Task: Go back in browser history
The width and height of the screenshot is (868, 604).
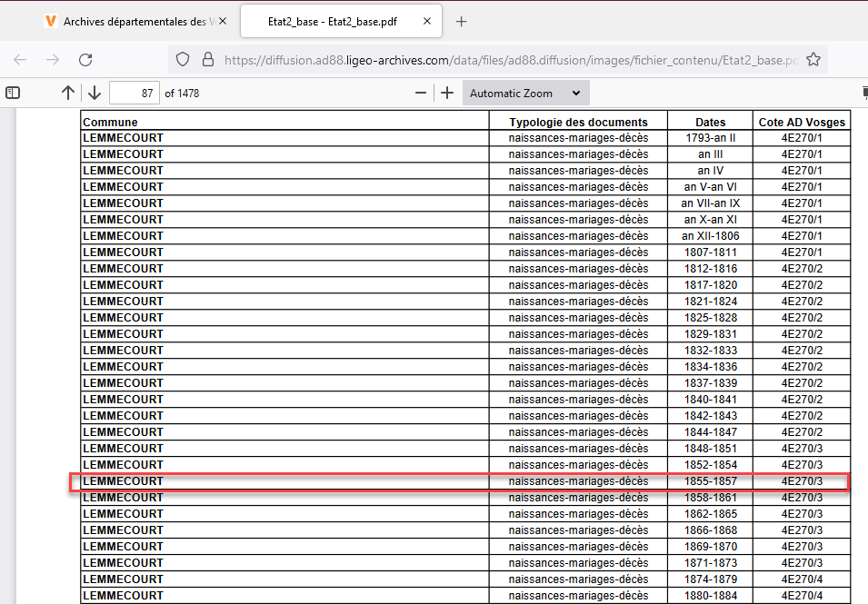Action: click(x=20, y=60)
